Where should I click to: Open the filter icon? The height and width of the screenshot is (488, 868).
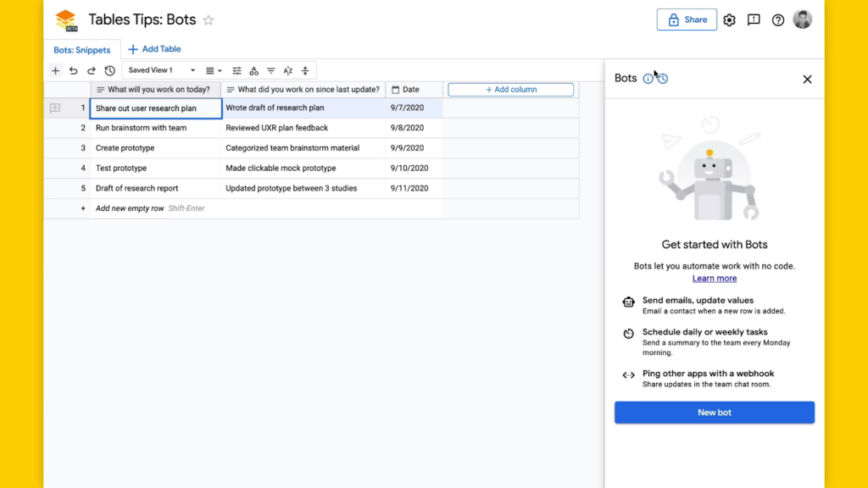tap(270, 71)
